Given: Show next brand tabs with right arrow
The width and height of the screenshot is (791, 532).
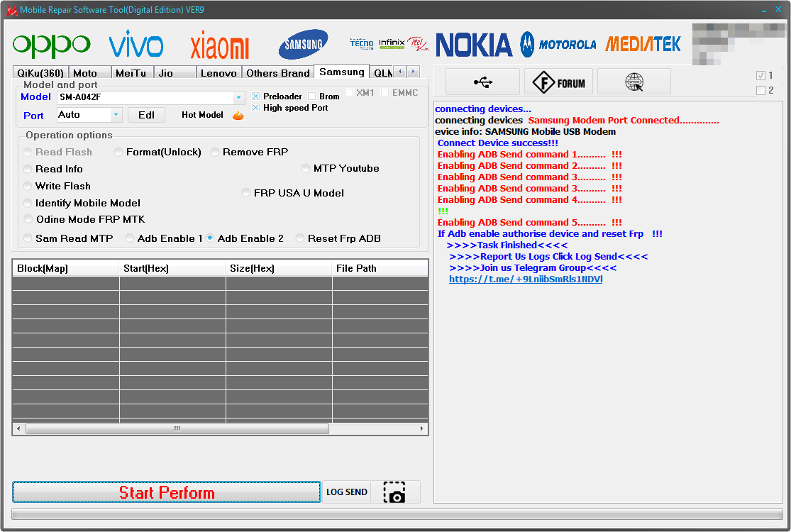Looking at the screenshot, I should (413, 72).
